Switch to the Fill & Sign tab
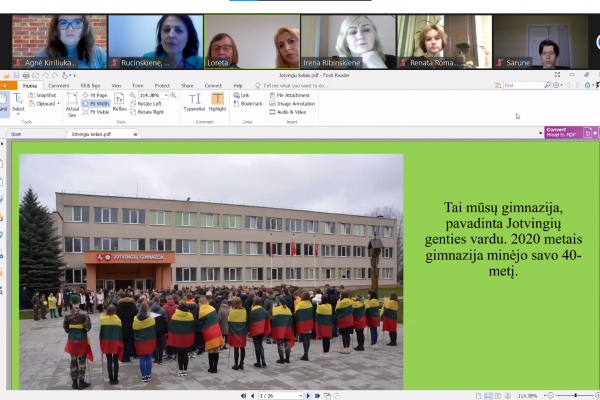Screen dimensions: 600x400 pyautogui.click(x=90, y=86)
